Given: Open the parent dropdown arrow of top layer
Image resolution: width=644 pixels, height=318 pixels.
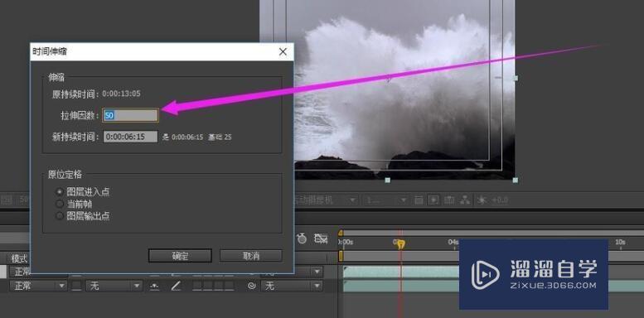Looking at the screenshot, I should (x=317, y=272).
